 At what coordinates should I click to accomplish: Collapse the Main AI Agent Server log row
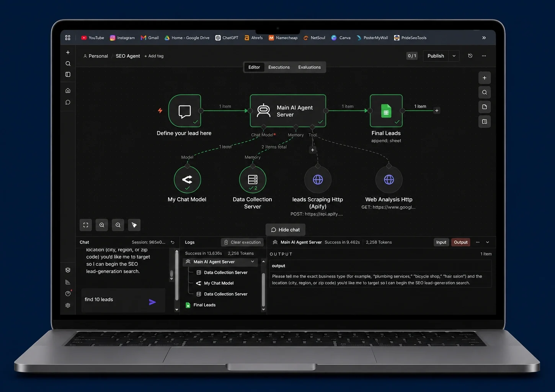click(252, 262)
